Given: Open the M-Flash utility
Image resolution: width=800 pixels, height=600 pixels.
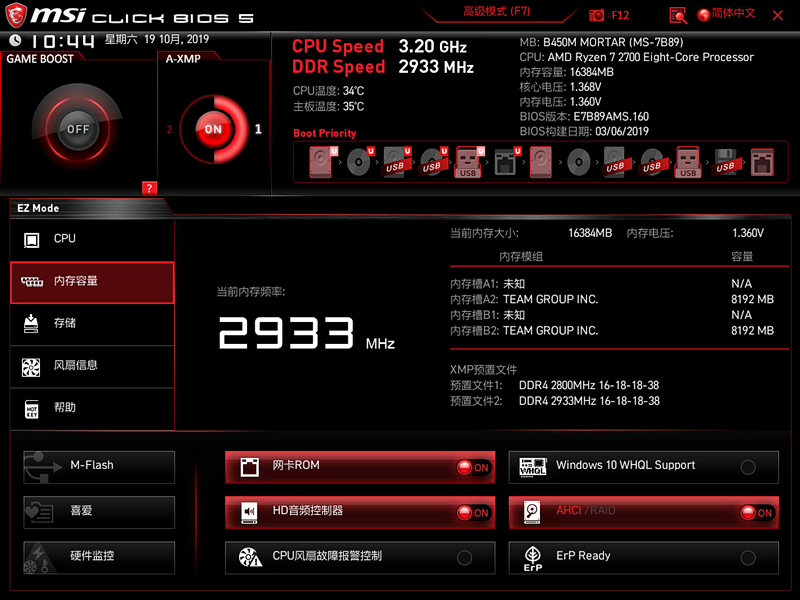Looking at the screenshot, I should click(99, 467).
